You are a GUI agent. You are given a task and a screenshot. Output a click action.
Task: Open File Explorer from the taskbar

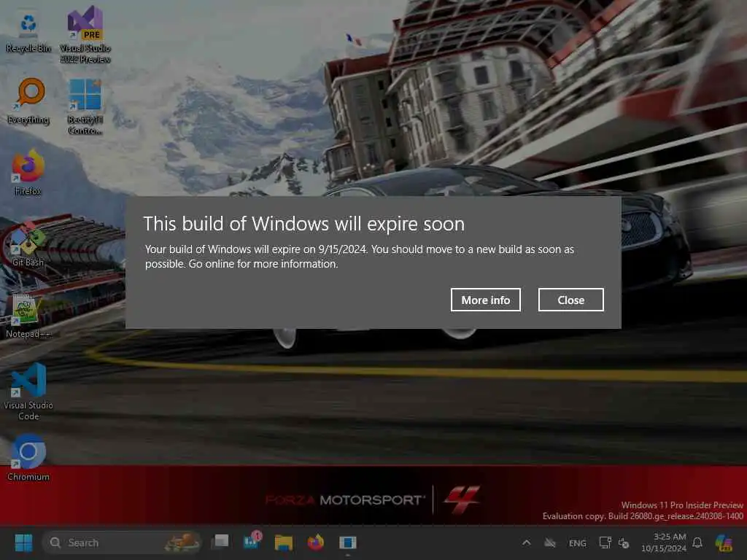pos(284,542)
